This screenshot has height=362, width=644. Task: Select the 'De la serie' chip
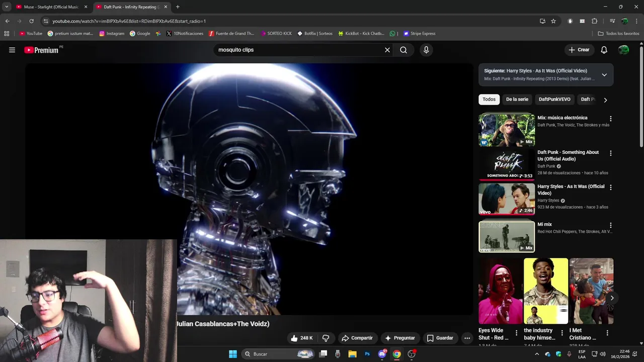(x=517, y=100)
